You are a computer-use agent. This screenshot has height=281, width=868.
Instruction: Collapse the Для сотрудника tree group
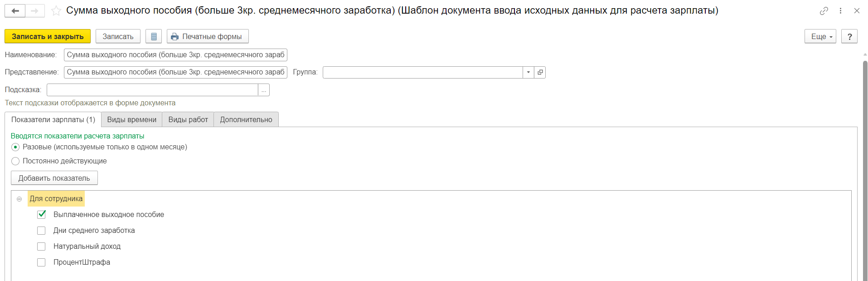tap(19, 199)
